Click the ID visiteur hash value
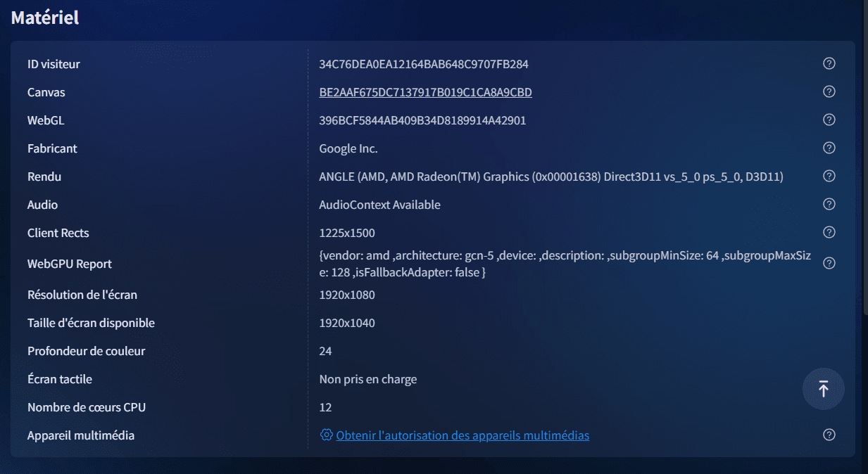Viewport: 868px width, 474px height. pyautogui.click(x=423, y=64)
